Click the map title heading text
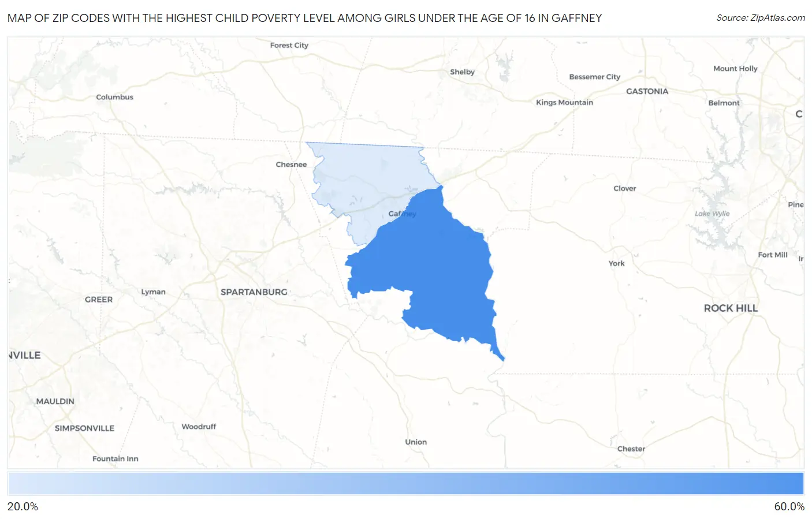The width and height of the screenshot is (812, 519). coord(304,18)
